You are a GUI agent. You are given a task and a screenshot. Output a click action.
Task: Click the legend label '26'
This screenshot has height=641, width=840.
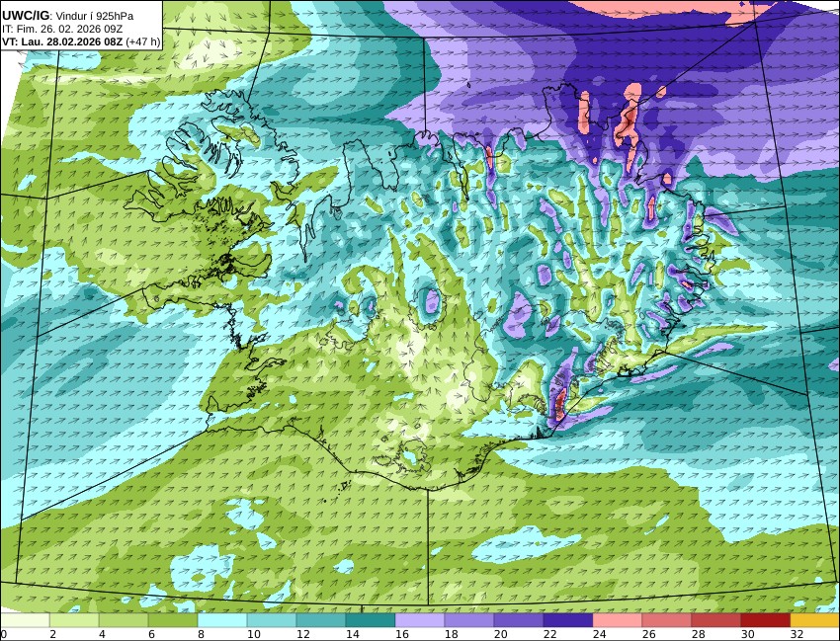(x=648, y=634)
